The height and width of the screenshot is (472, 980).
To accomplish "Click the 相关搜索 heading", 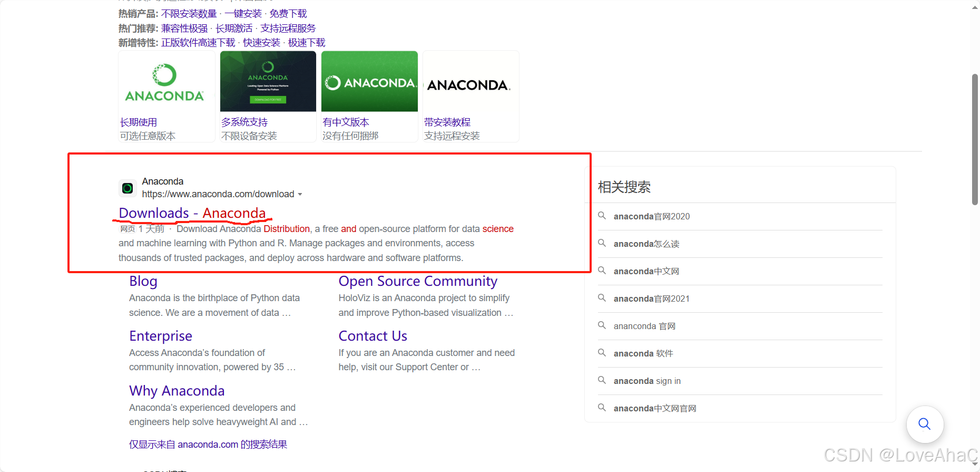I will pyautogui.click(x=624, y=187).
